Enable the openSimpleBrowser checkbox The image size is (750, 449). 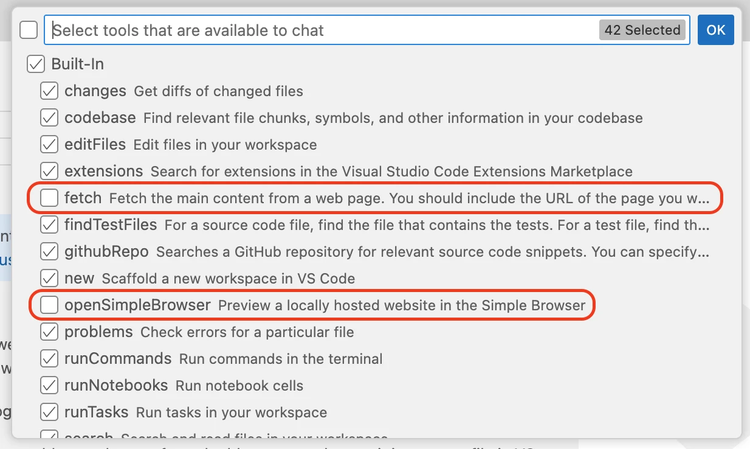(49, 305)
